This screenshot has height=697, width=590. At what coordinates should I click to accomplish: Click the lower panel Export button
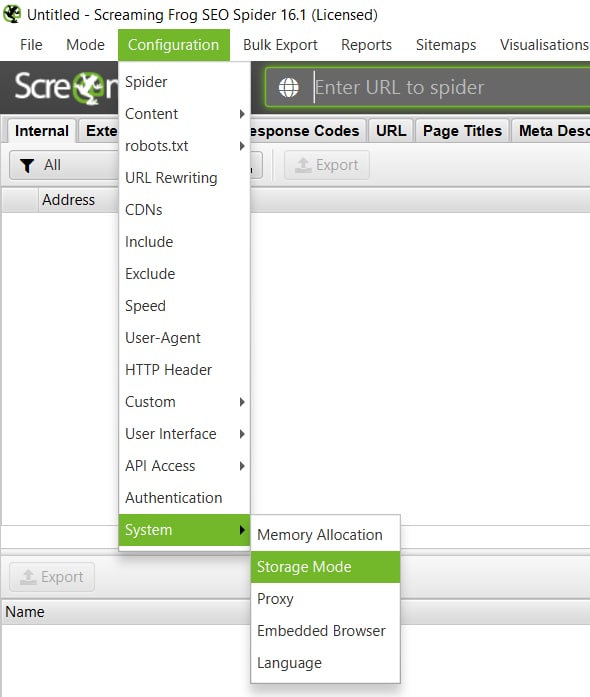pos(52,577)
